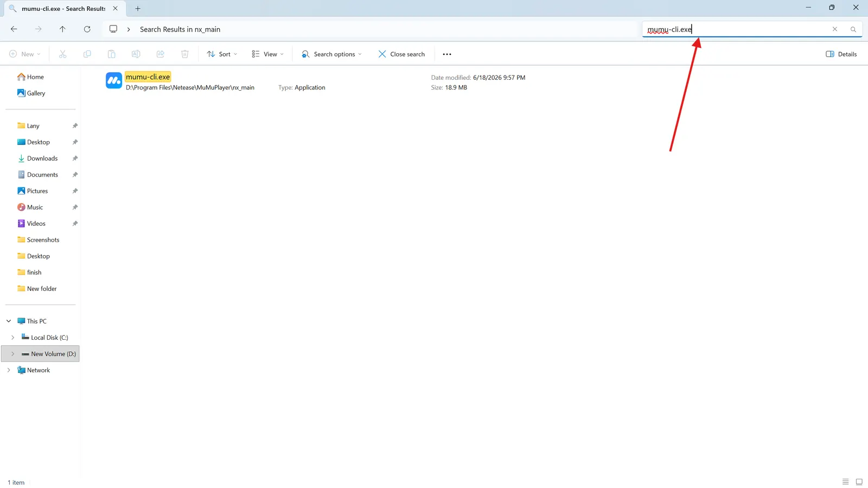Click the Rename icon in toolbar
Screen dimensions: 868x488
point(136,54)
